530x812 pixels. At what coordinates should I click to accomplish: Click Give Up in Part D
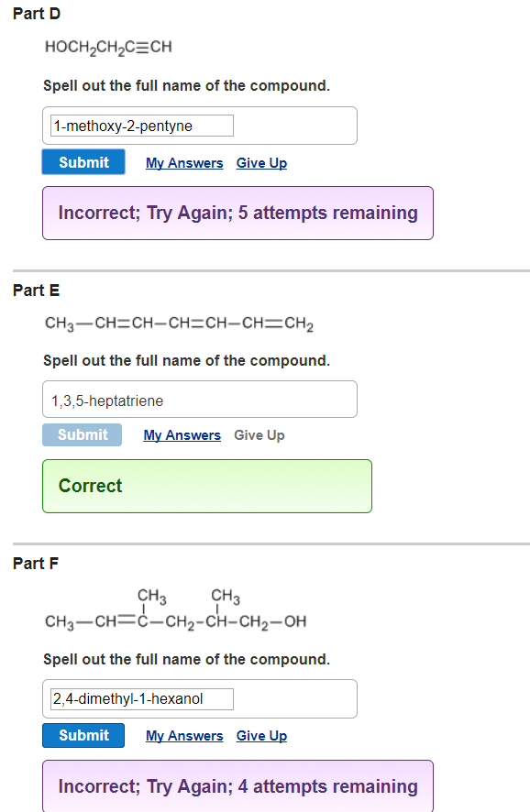click(261, 162)
